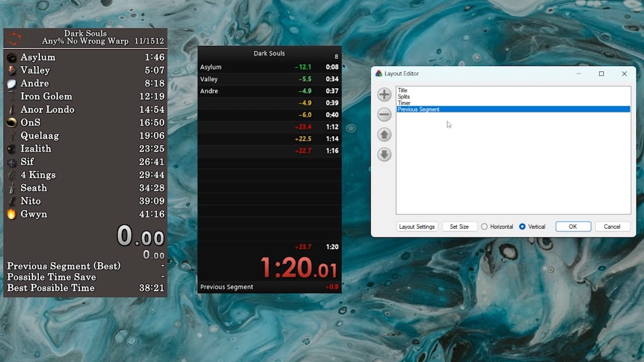Select the Horizontal radio option
Image resolution: width=644 pixels, height=362 pixels.
497,227
